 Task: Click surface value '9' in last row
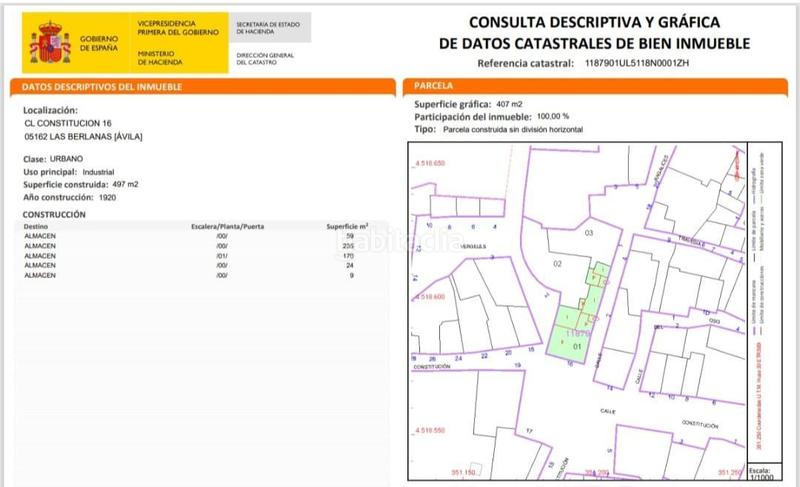coord(352,275)
